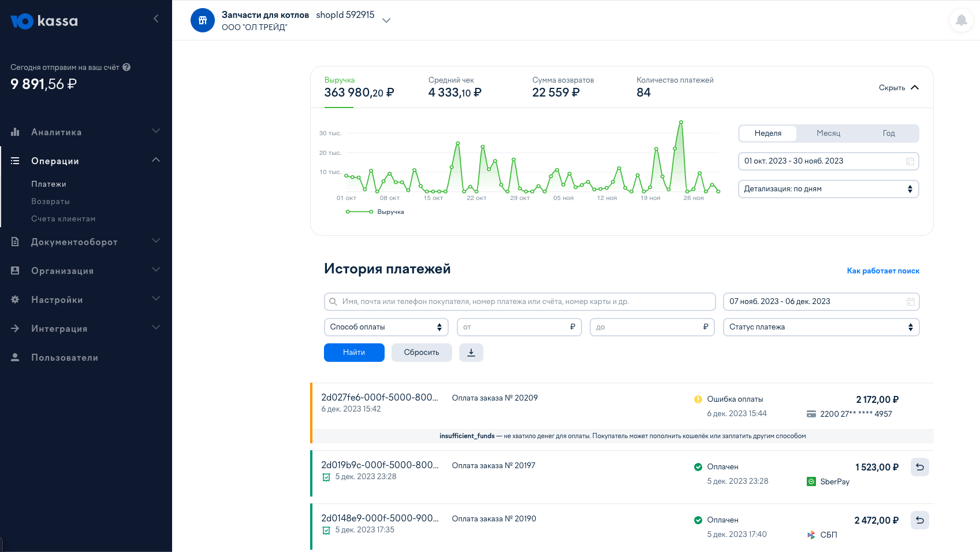Click the help icon near today's payout

[x=126, y=67]
